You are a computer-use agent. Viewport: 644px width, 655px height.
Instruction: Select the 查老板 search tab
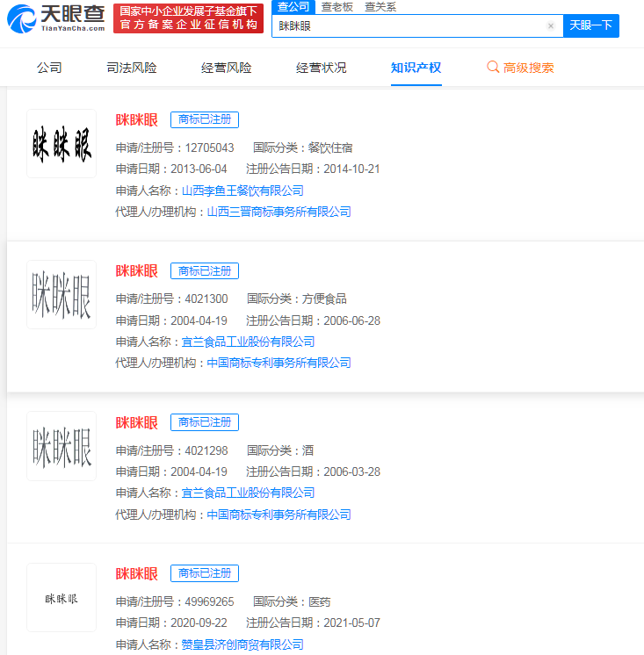pos(337,7)
